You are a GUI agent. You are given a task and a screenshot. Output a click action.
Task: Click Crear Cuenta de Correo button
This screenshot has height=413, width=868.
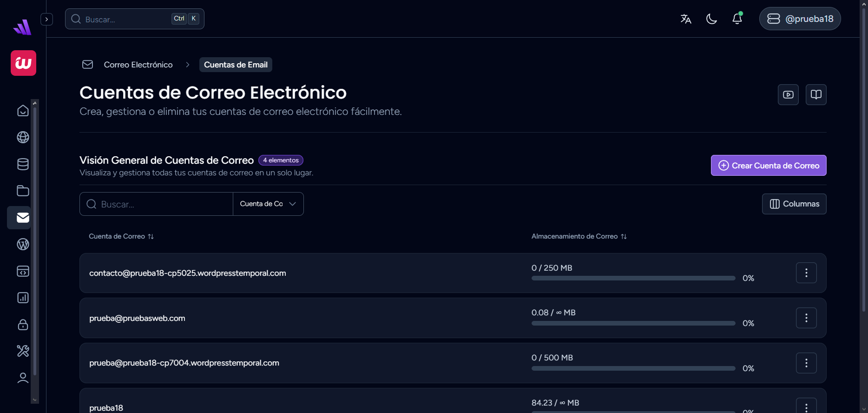click(x=769, y=166)
